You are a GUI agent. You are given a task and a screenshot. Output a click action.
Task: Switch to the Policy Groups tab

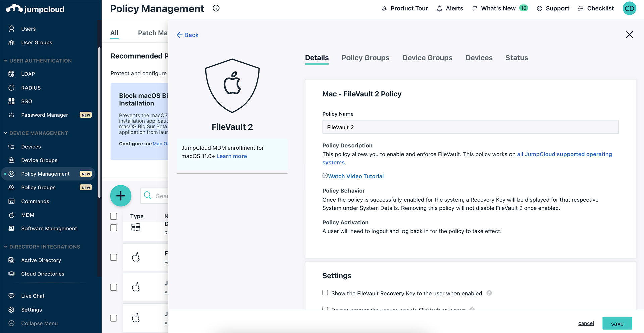[365, 58]
